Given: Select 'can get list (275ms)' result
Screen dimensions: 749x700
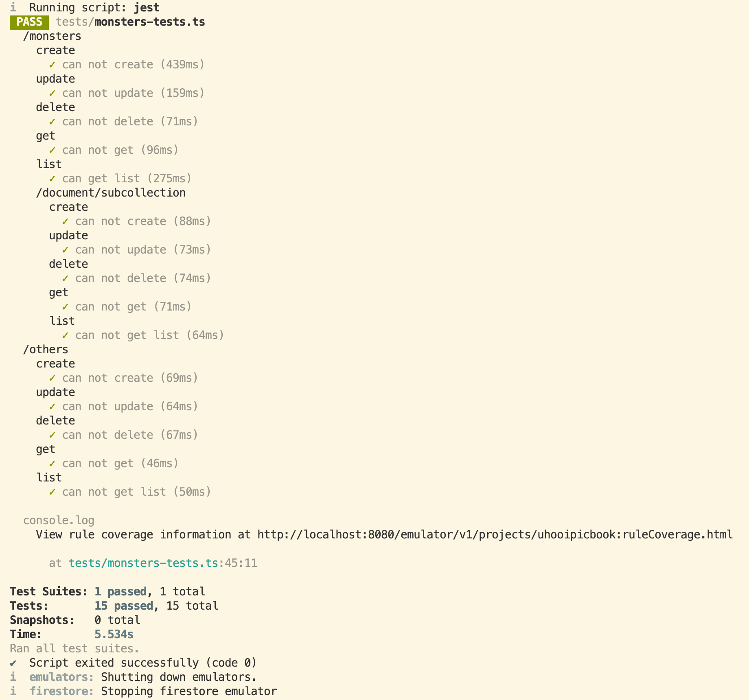Looking at the screenshot, I should pyautogui.click(x=127, y=179).
